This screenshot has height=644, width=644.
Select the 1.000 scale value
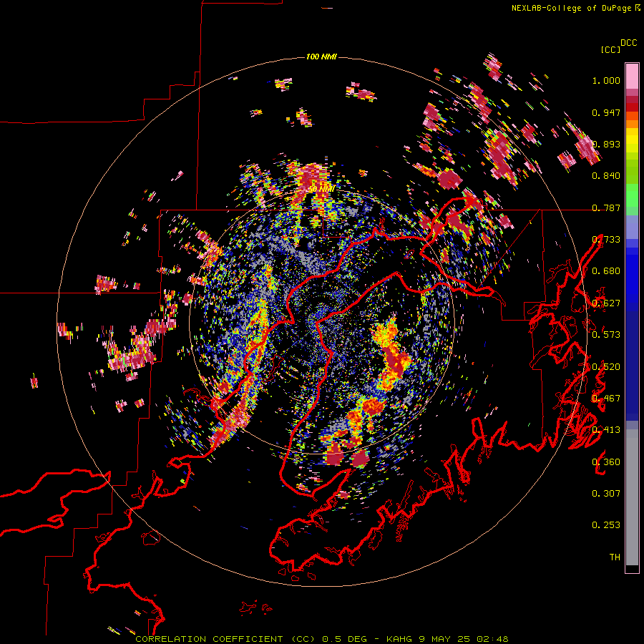606,80
